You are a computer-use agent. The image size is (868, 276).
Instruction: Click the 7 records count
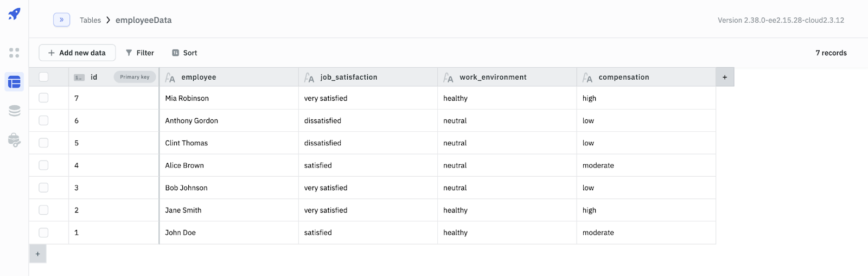831,53
